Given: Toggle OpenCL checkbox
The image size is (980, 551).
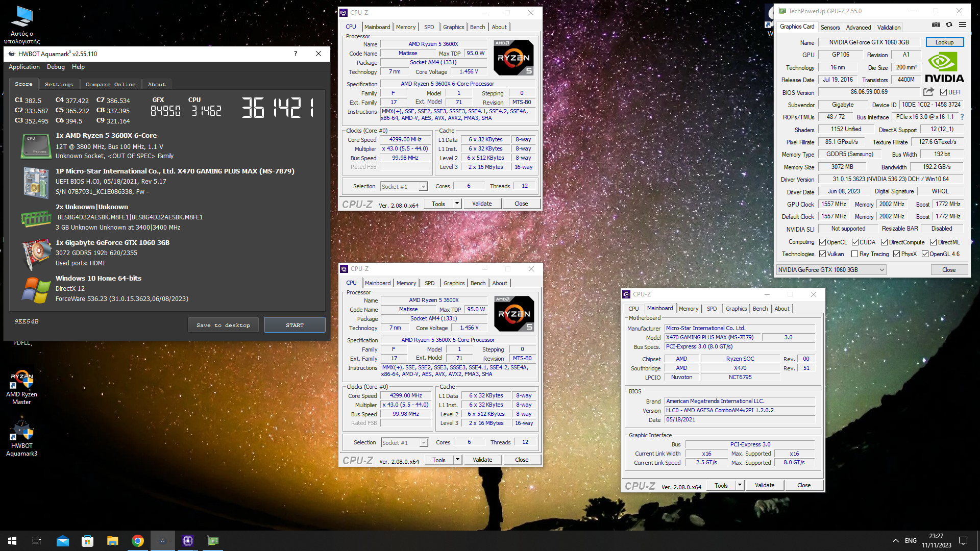Looking at the screenshot, I should (x=822, y=242).
